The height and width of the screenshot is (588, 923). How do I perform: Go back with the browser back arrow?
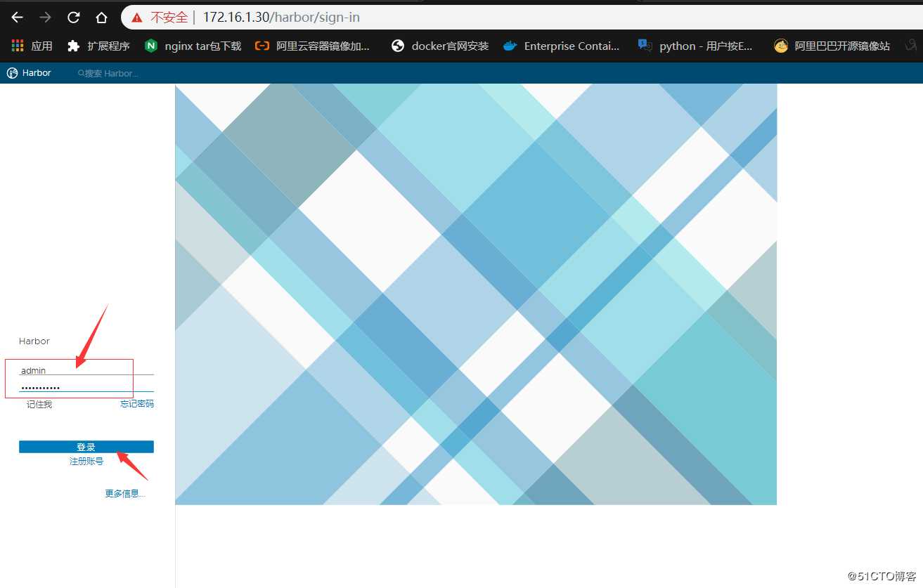coord(18,18)
